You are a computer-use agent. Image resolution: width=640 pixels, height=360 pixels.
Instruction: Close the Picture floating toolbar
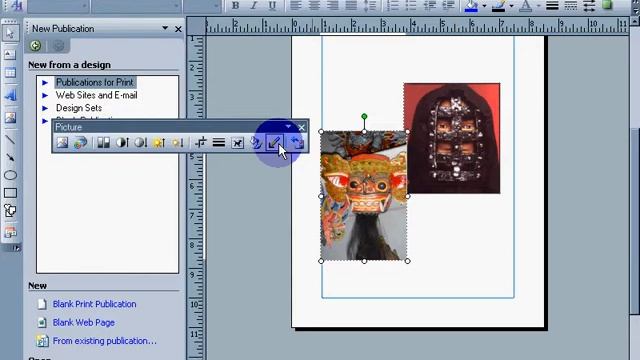click(301, 127)
